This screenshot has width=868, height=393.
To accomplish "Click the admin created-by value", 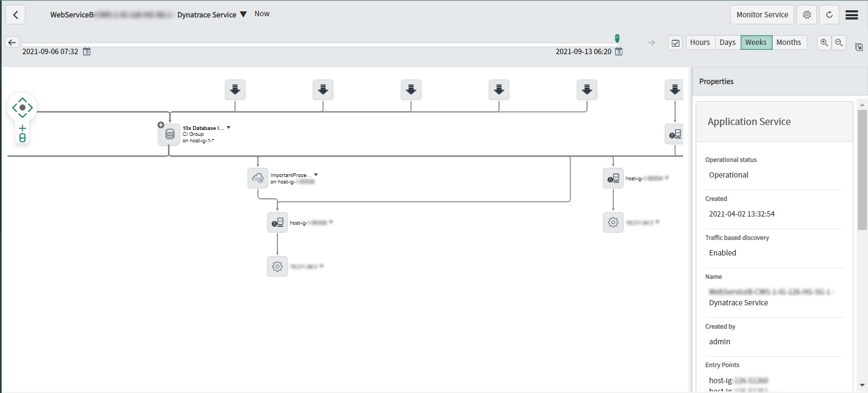I will pyautogui.click(x=720, y=342).
